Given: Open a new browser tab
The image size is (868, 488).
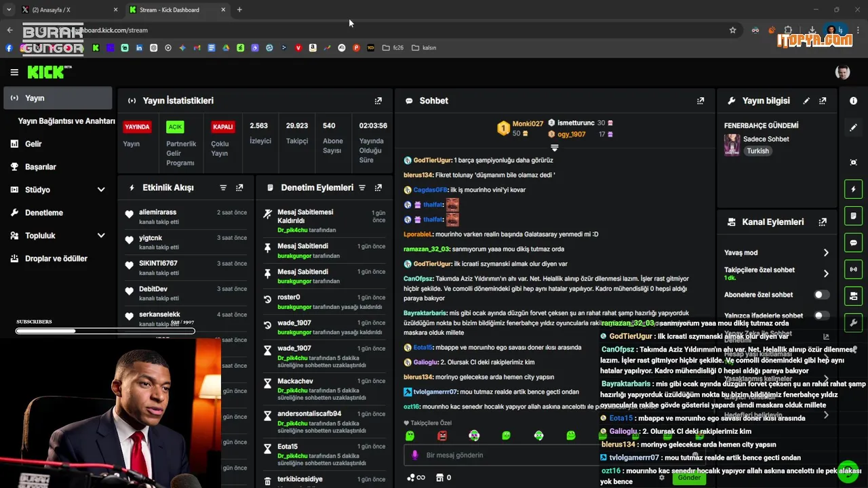Looking at the screenshot, I should [x=239, y=9].
